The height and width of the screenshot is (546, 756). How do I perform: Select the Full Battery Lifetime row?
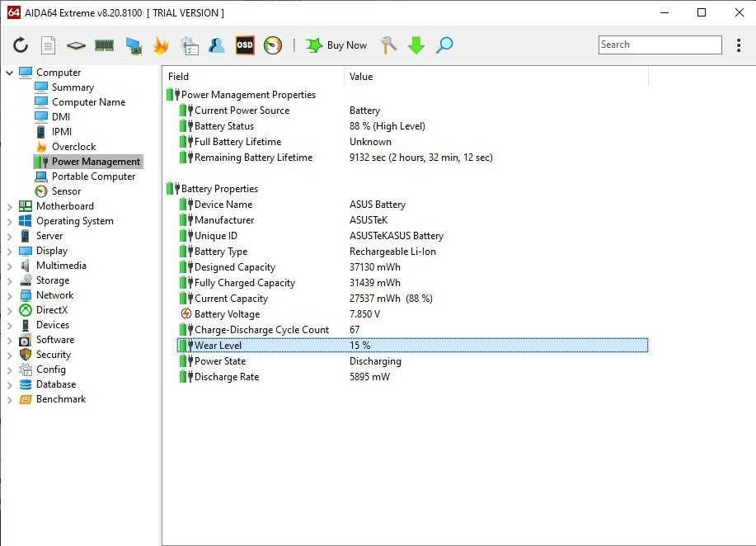[x=413, y=142]
